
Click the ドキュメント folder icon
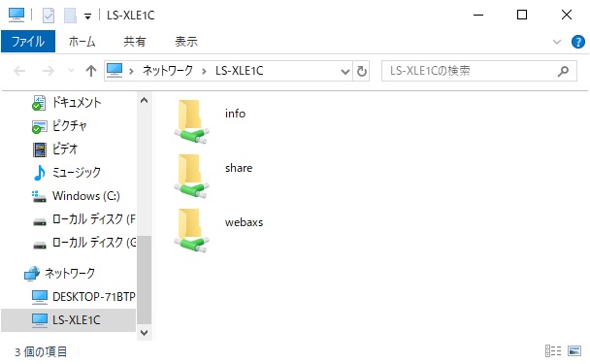(x=39, y=103)
